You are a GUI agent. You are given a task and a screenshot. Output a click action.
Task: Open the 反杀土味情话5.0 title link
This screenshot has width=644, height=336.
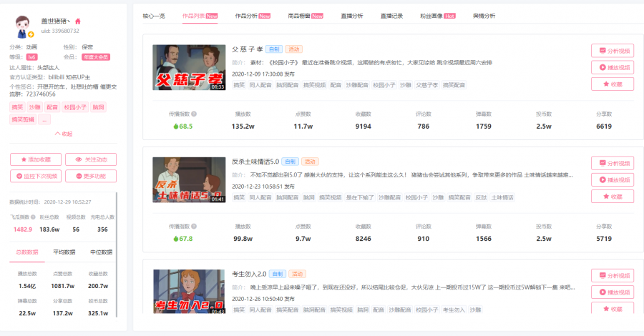click(255, 162)
